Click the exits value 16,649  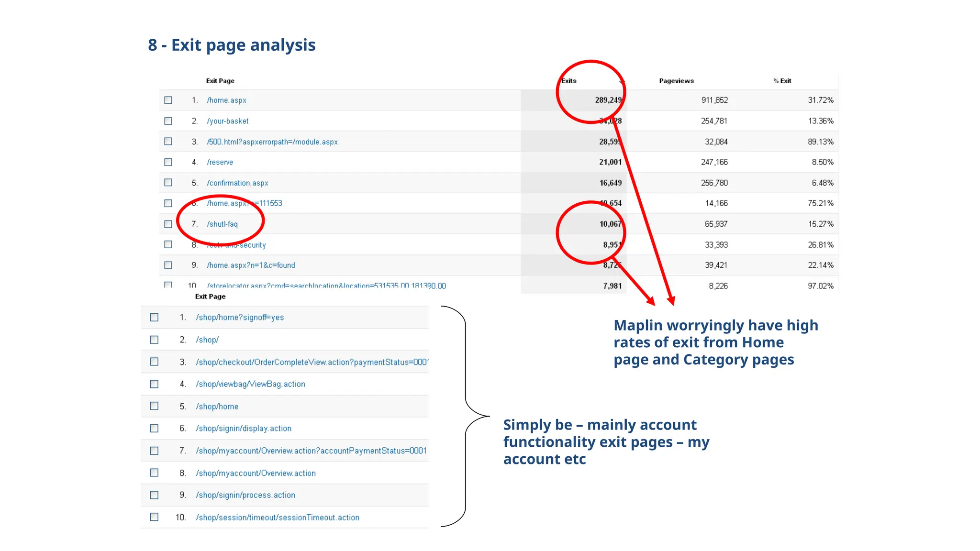click(611, 183)
